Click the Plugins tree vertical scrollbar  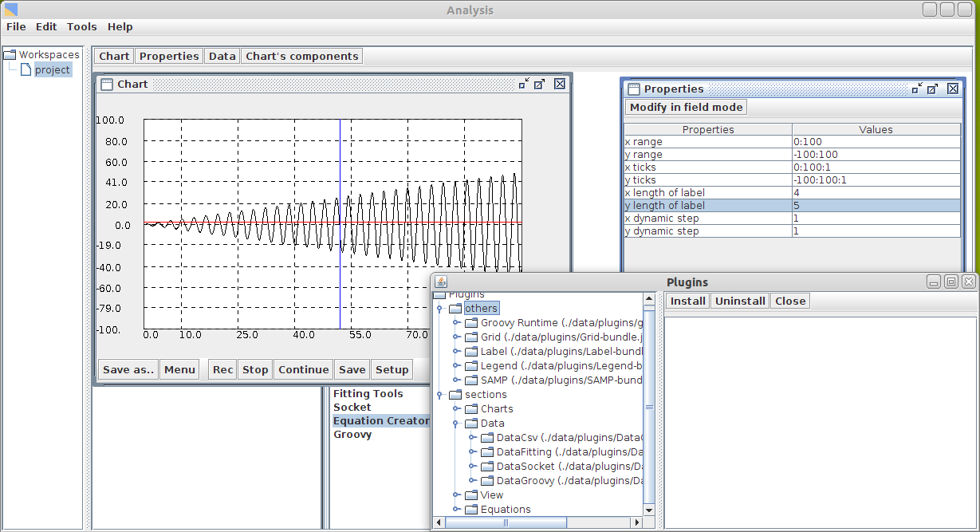(649, 406)
